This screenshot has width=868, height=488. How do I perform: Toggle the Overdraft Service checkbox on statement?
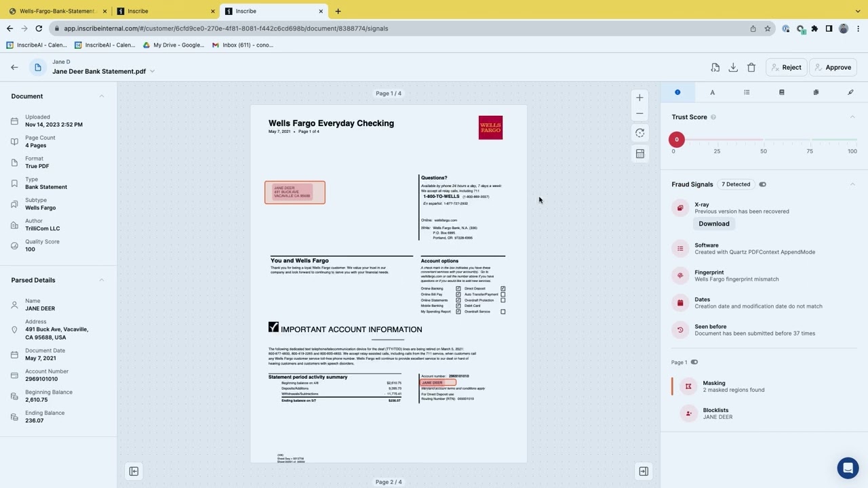(502, 312)
